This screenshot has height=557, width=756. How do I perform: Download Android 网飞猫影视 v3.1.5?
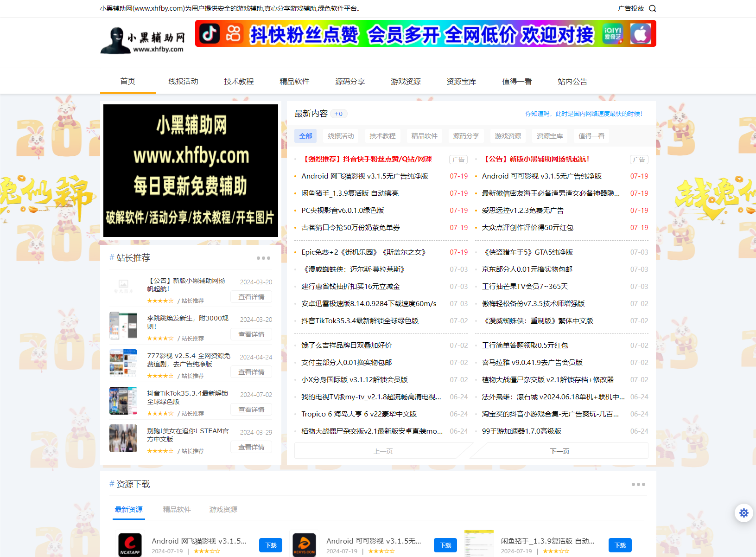[271, 545]
